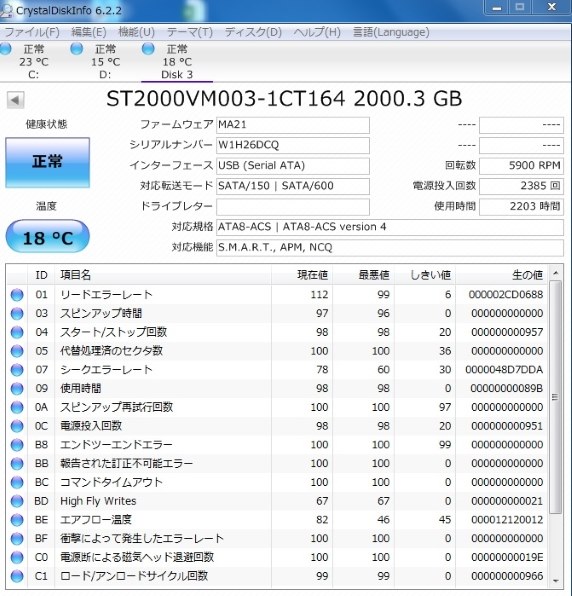This screenshot has width=572, height=596.
Task: Click the blue status orb for D: drive
Action: pos(77,49)
